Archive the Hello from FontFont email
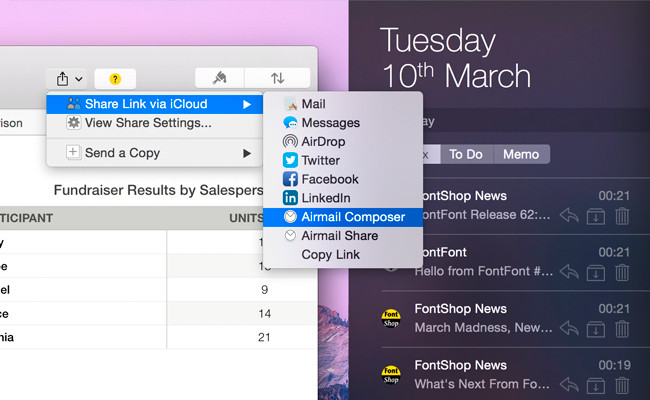Image resolution: width=650 pixels, height=400 pixels. point(596,273)
